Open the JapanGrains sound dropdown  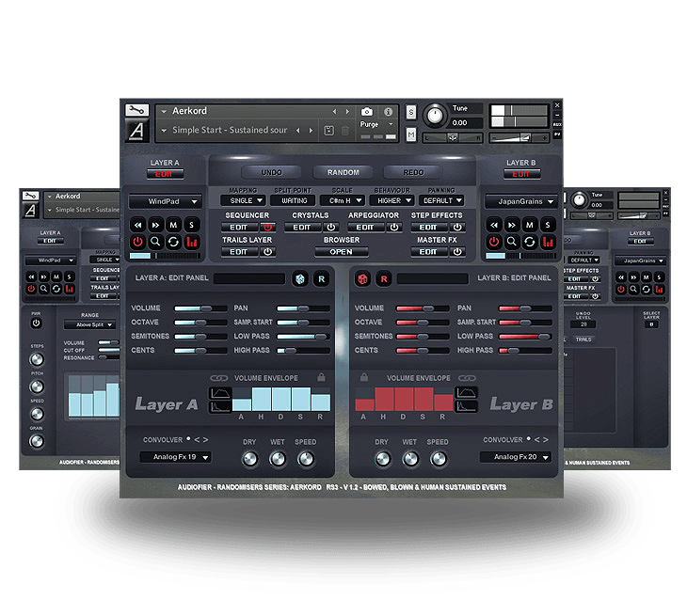pyautogui.click(x=521, y=201)
